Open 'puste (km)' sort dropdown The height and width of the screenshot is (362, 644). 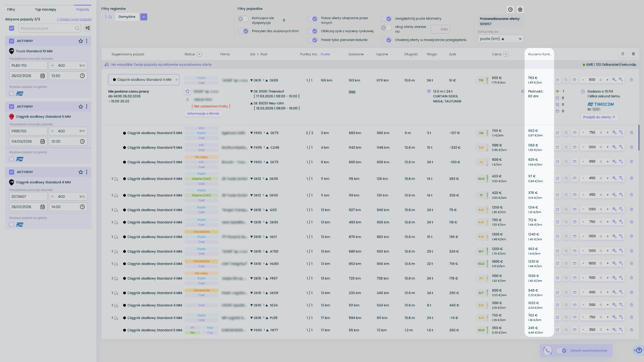pos(500,39)
